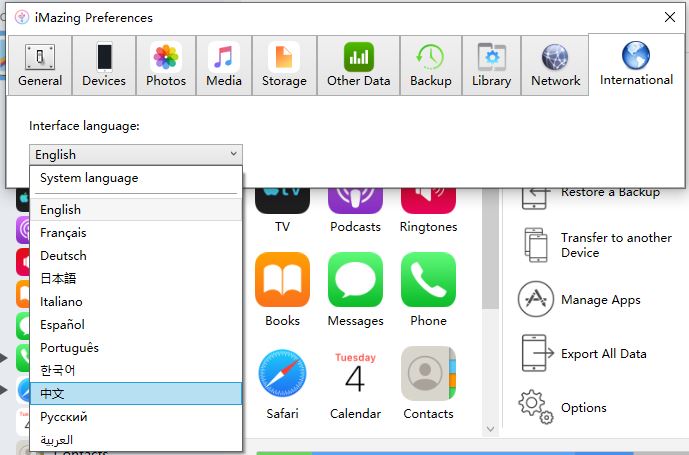Click the Manage Apps circular icon

coord(536,299)
